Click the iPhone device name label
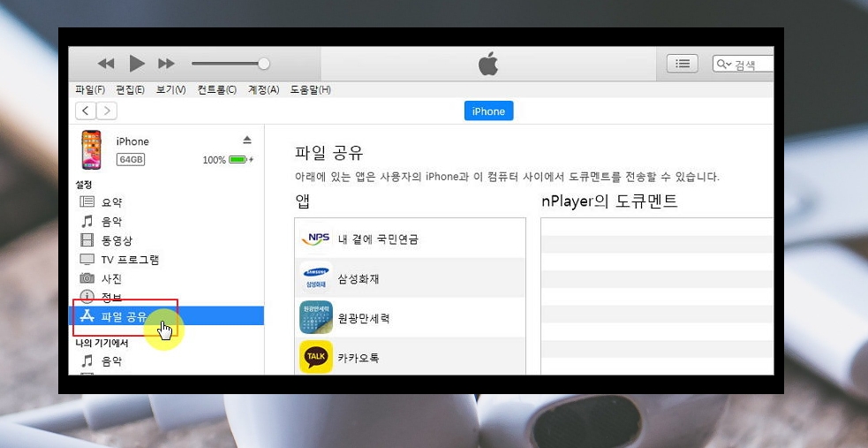This screenshot has width=868, height=448. point(132,141)
